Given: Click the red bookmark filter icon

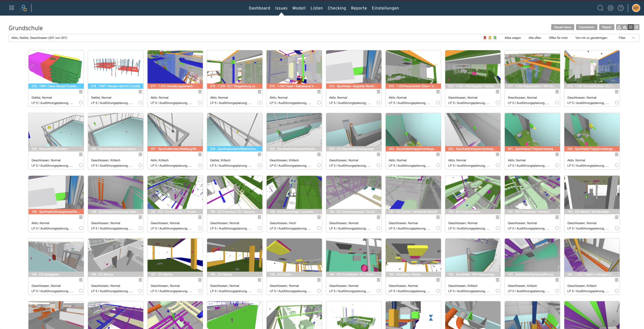Looking at the screenshot, I should point(485,38).
